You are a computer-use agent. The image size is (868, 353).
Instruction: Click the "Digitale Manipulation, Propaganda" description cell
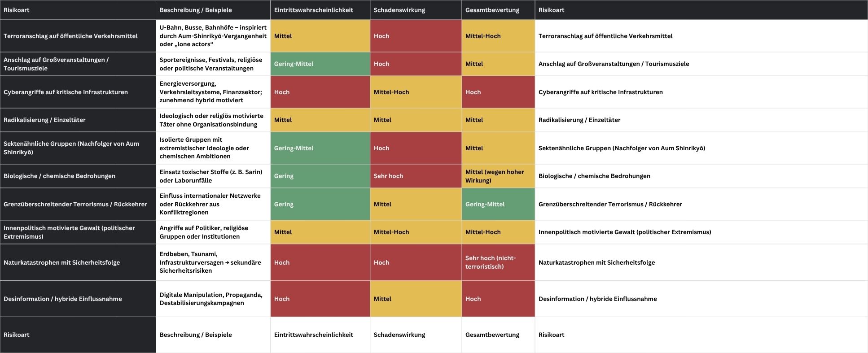pos(213,299)
